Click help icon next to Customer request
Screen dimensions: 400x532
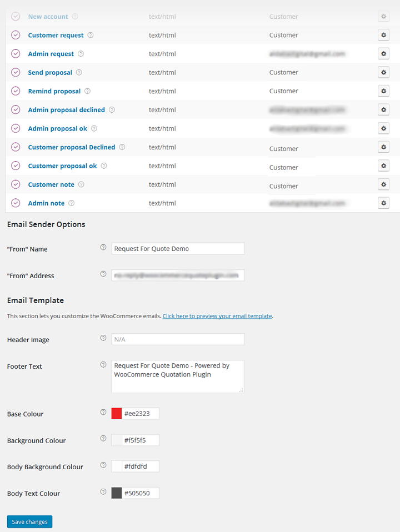(91, 35)
